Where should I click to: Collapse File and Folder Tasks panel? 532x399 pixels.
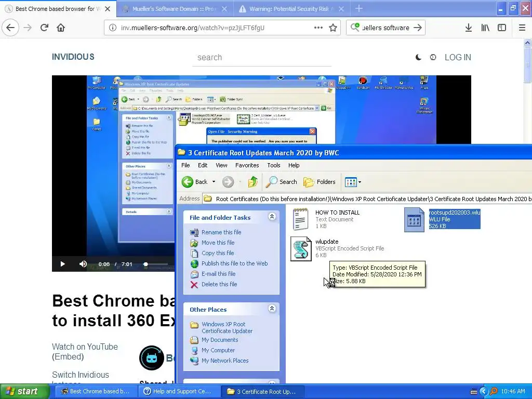click(x=272, y=217)
